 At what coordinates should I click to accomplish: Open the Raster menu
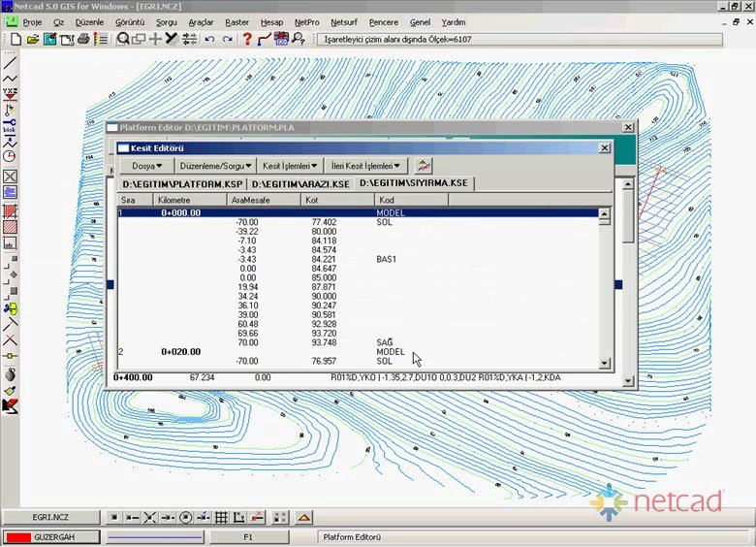pos(237,22)
